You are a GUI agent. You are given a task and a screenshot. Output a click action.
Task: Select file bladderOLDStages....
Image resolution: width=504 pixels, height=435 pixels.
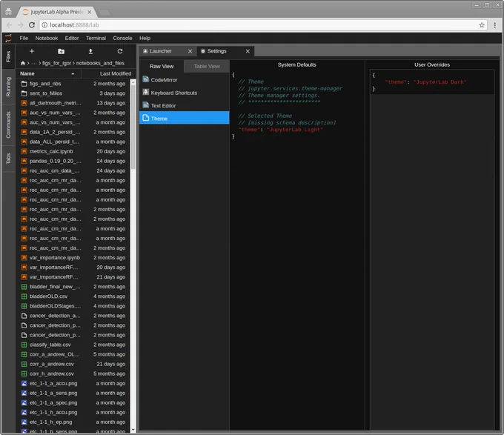click(x=73, y=306)
